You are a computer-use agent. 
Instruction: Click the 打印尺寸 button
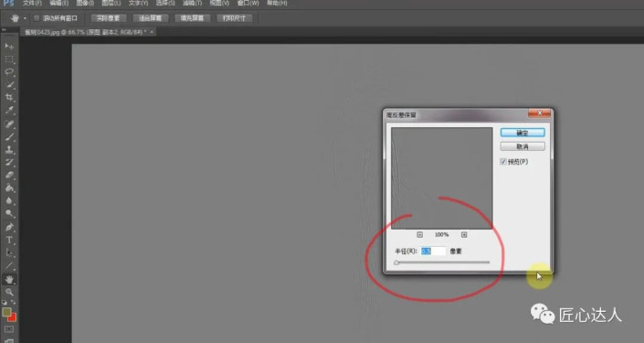tap(234, 18)
